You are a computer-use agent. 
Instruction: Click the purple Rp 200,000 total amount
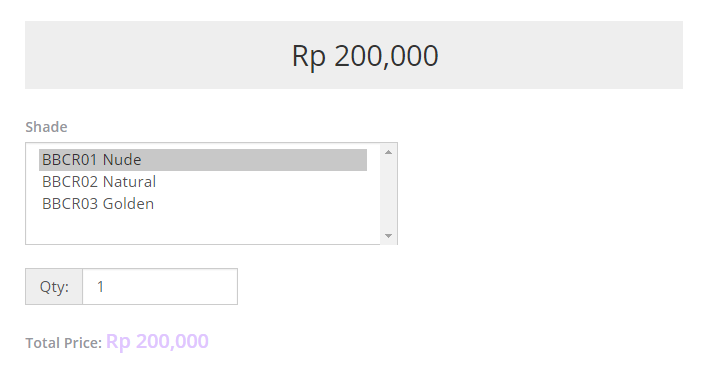(157, 342)
